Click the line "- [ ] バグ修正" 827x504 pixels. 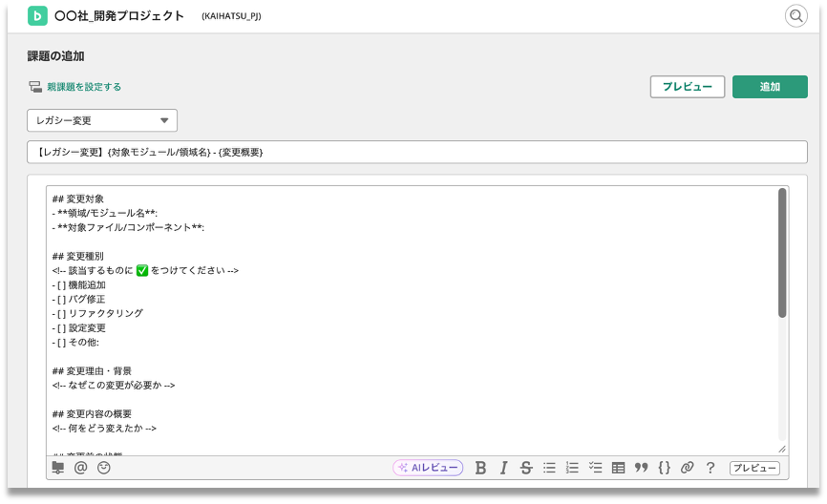[79, 300]
